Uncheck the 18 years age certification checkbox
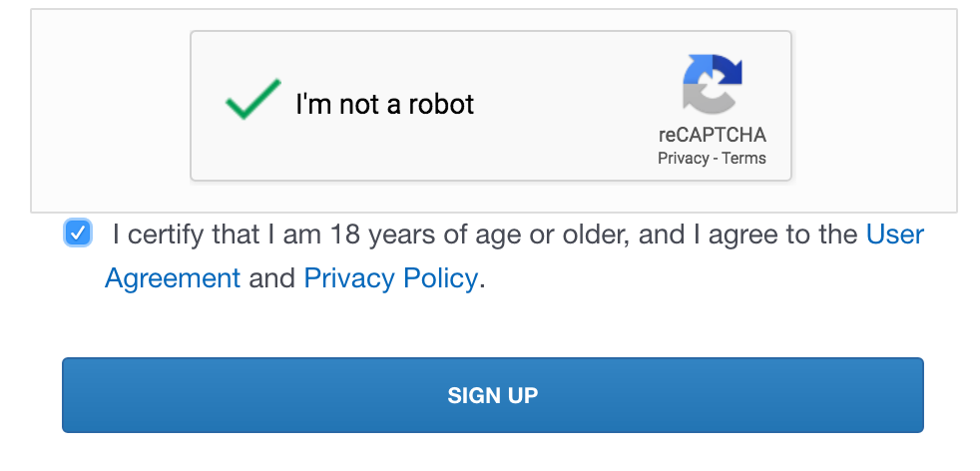This screenshot has height=471, width=980. point(77,234)
